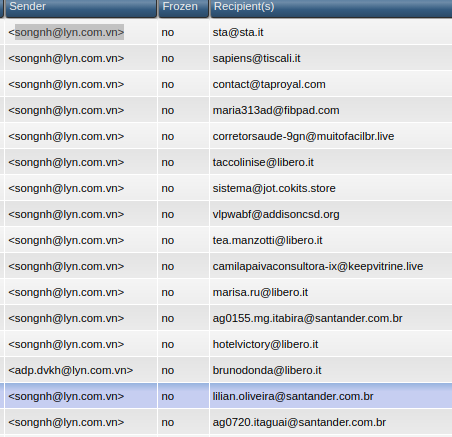The height and width of the screenshot is (437, 452).
Task: Click highlighted sender in sta@sta.it row
Action: (69, 32)
